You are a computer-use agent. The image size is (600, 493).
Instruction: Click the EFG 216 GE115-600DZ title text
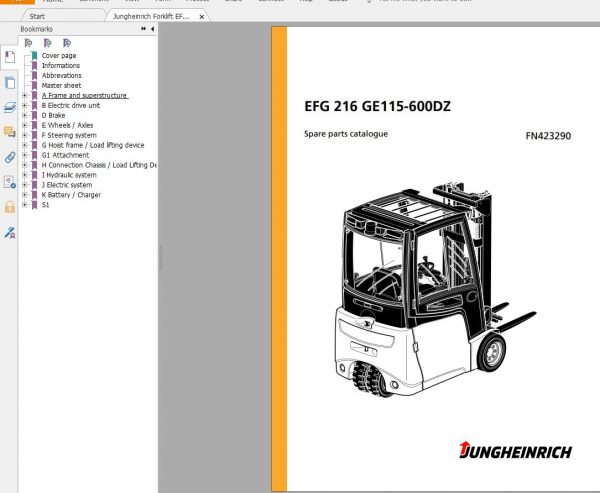377,106
